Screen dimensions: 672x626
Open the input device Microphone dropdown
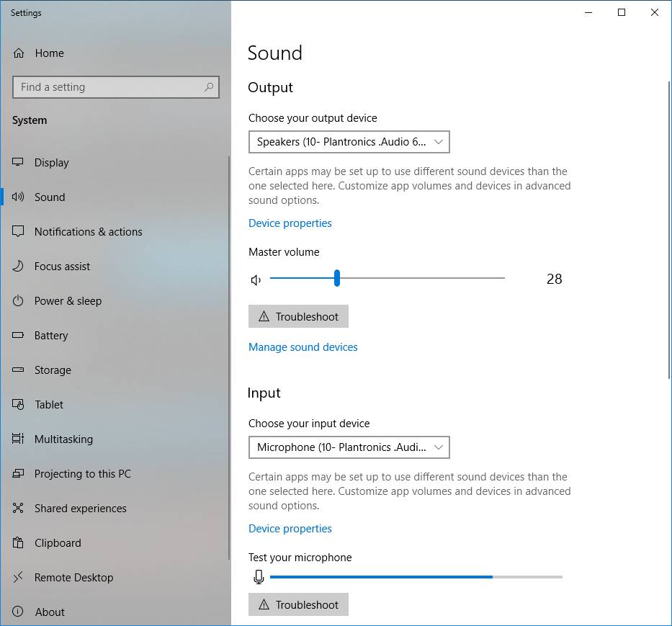click(x=349, y=447)
